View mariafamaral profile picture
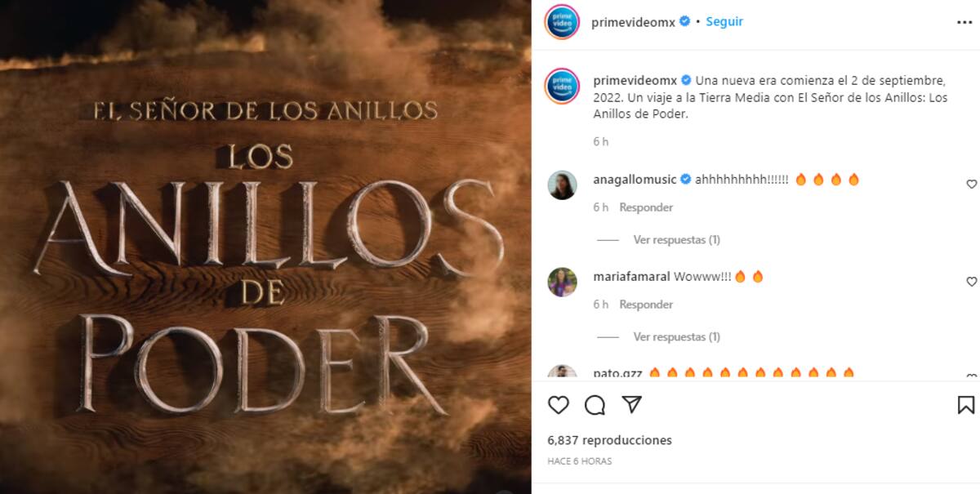The height and width of the screenshot is (494, 980). [562, 283]
